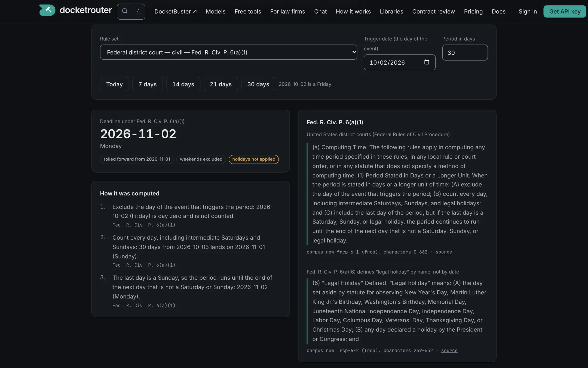Open Contract review page
Image resolution: width=588 pixels, height=368 pixels.
pyautogui.click(x=433, y=11)
